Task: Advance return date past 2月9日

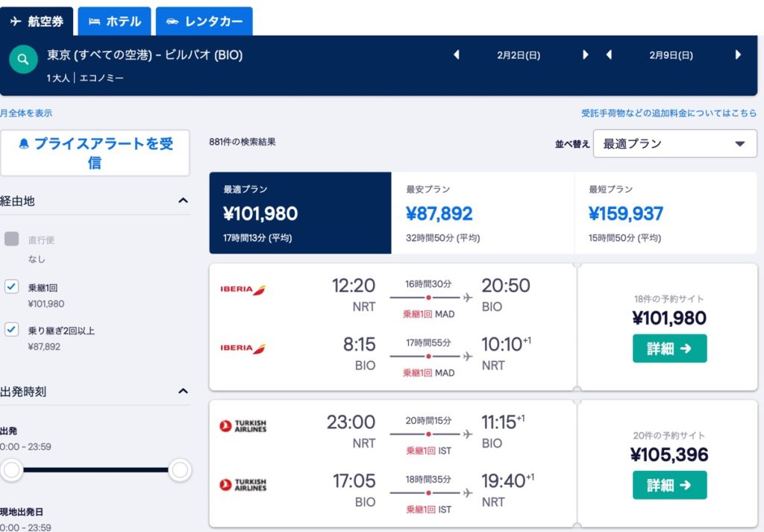Action: click(738, 54)
